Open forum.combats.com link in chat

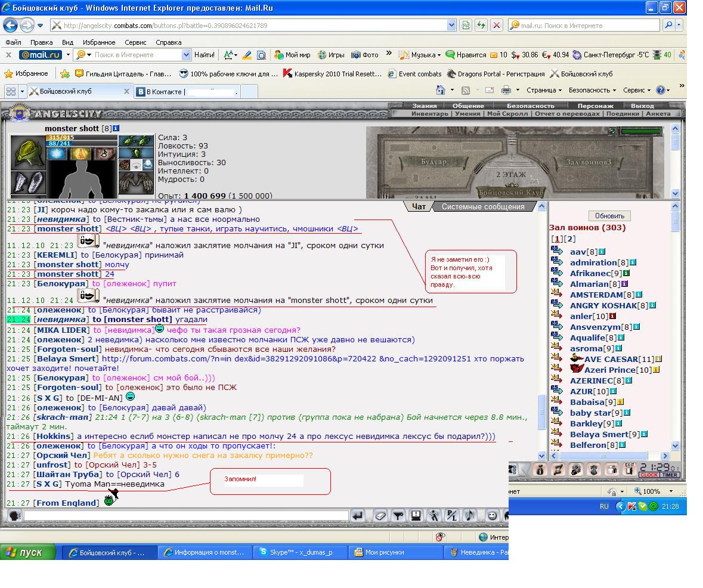coord(285,358)
